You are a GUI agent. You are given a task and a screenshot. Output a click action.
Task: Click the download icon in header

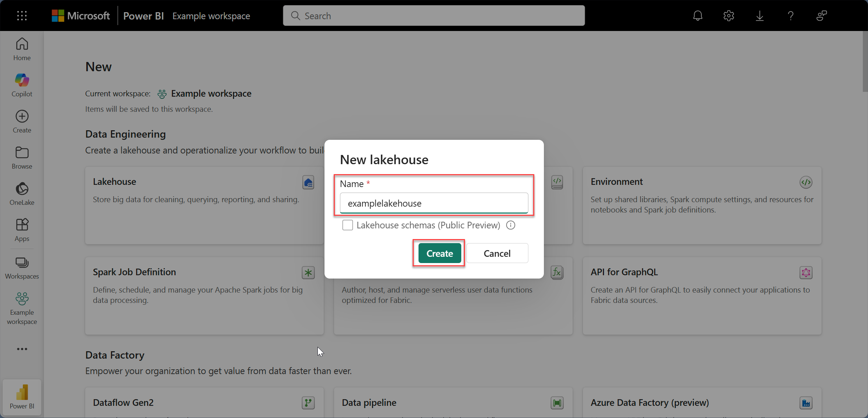coord(760,16)
